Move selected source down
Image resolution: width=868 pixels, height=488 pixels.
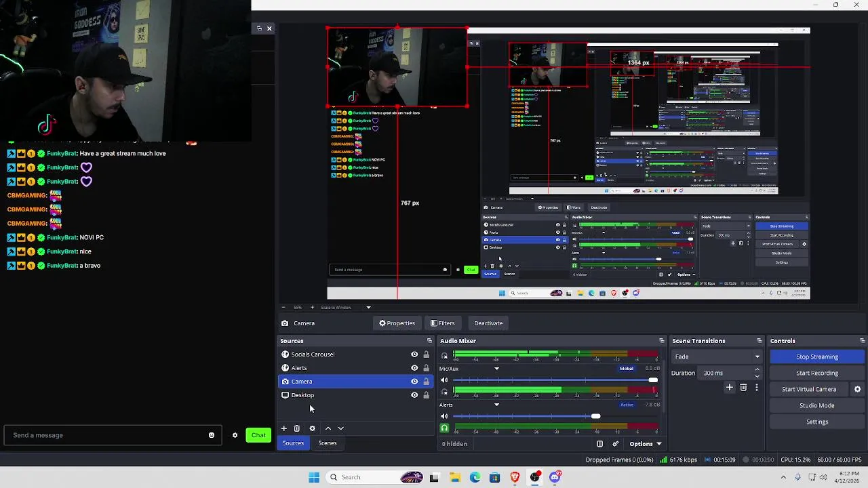click(x=341, y=428)
